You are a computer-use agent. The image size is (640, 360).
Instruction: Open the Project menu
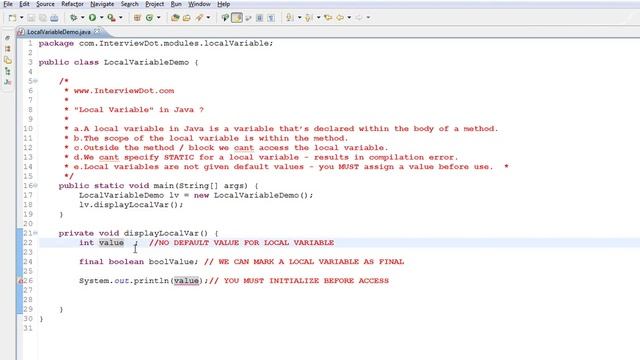point(154,4)
